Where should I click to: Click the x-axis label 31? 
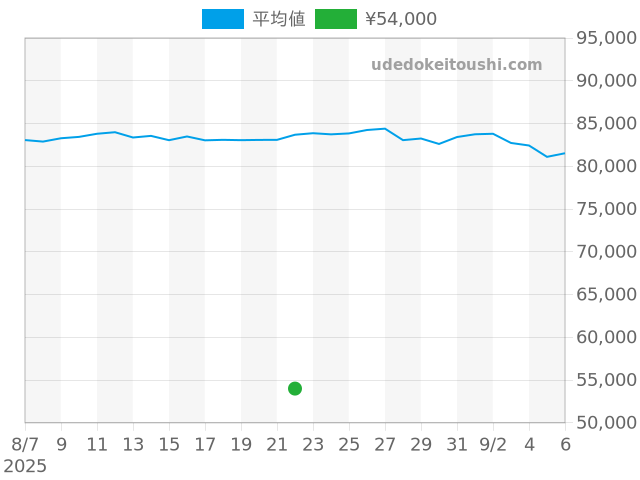457,444
